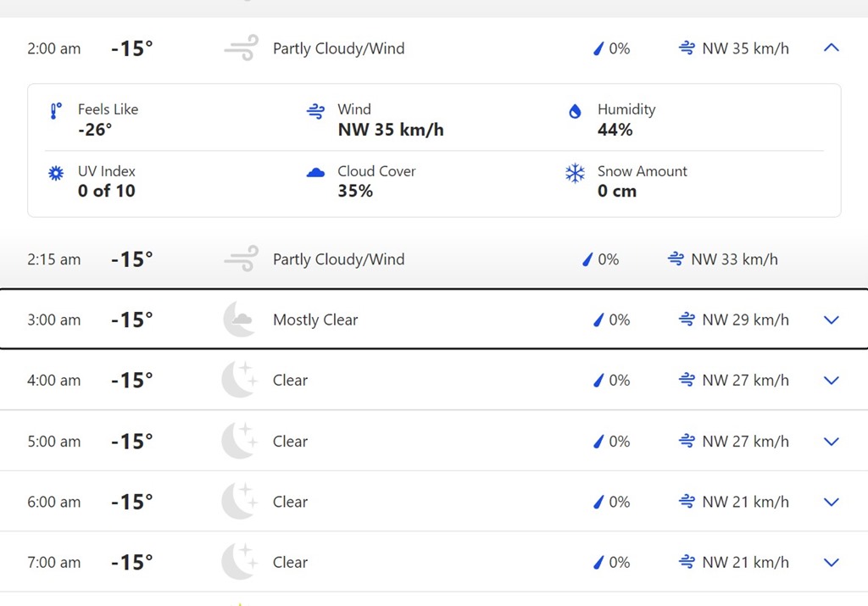The image size is (868, 606).
Task: Click the Humidity droplet icon
Action: point(575,111)
